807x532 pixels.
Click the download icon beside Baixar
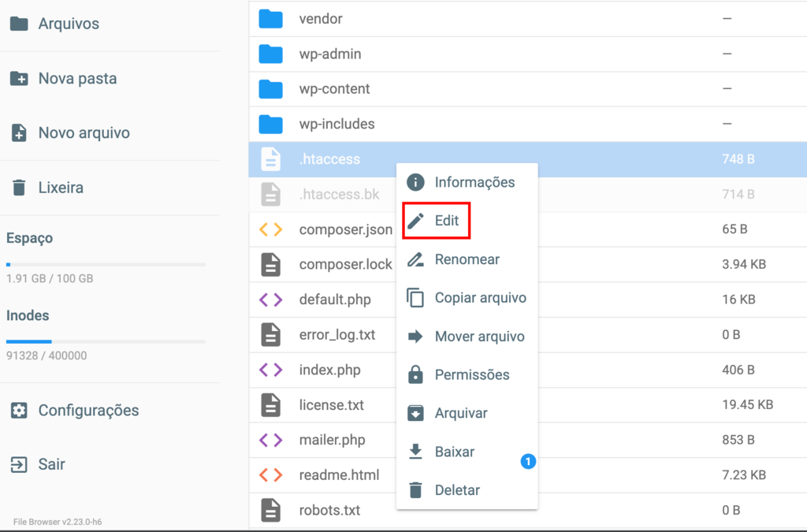pyautogui.click(x=416, y=452)
